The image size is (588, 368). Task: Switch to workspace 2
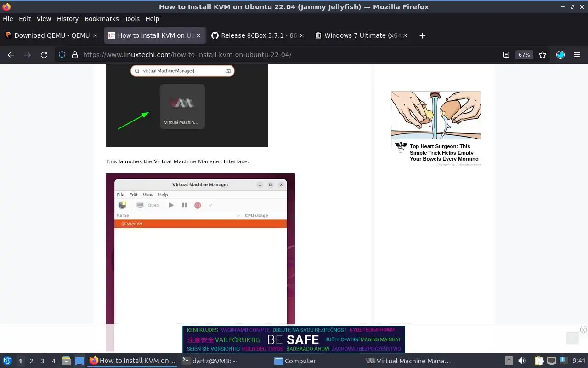(x=31, y=361)
